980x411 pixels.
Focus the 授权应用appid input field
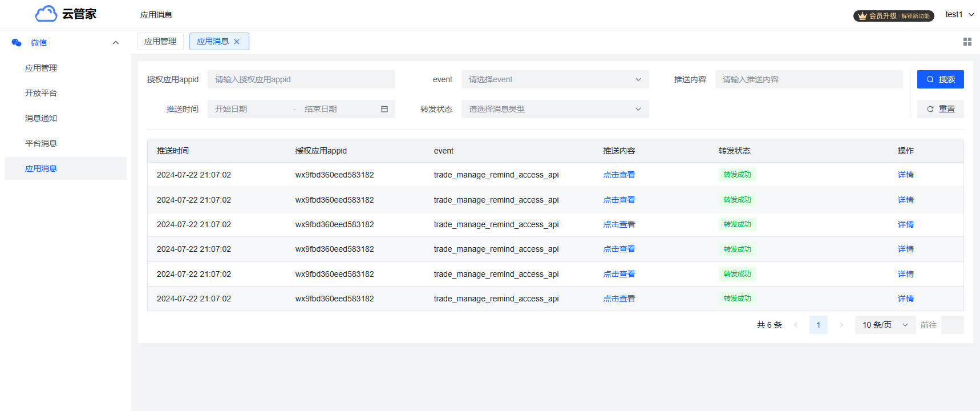[x=301, y=79]
